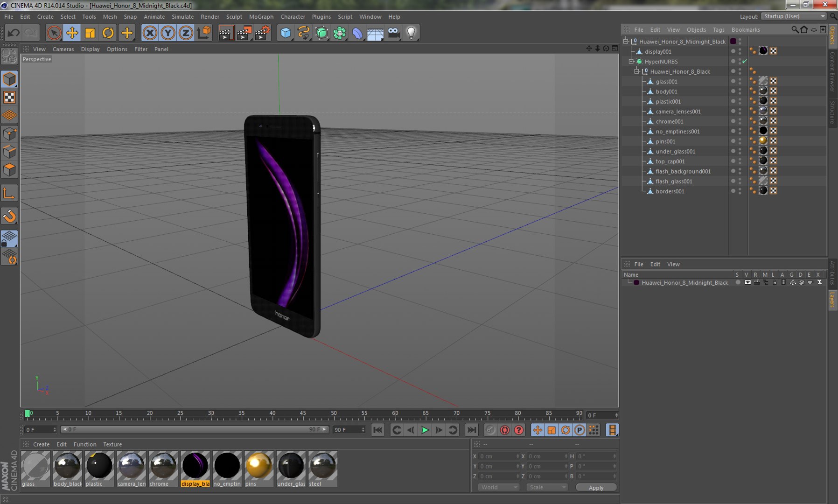The image size is (838, 504).
Task: Go to start of animation
Action: click(378, 430)
